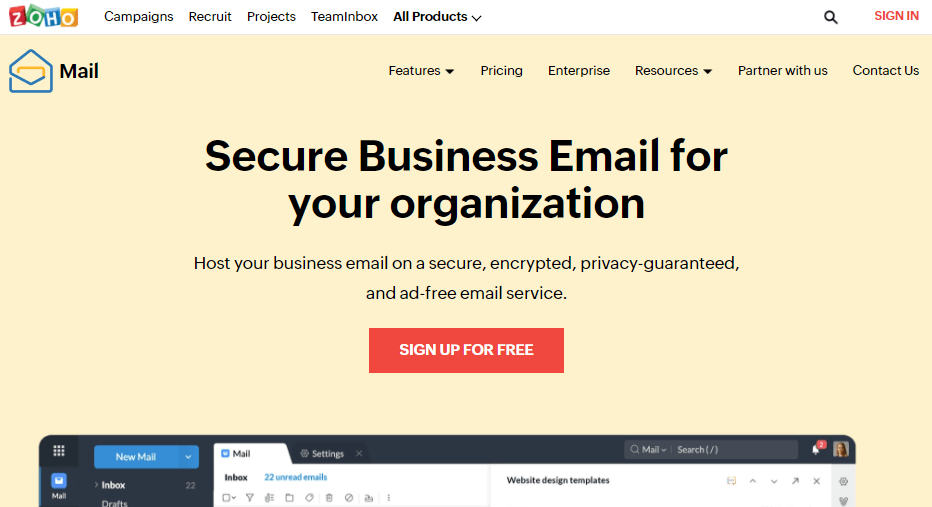Open the apps grid icon
Viewport: 932px width, 507px height.
pyautogui.click(x=59, y=451)
